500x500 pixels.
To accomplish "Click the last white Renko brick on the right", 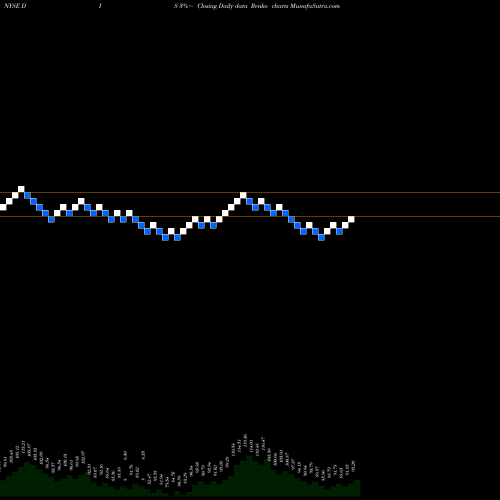I will 351,219.
